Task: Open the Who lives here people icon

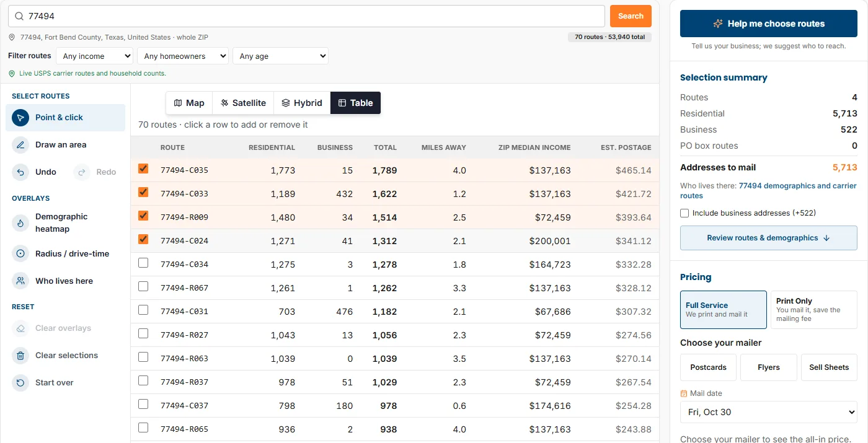Action: (x=20, y=281)
